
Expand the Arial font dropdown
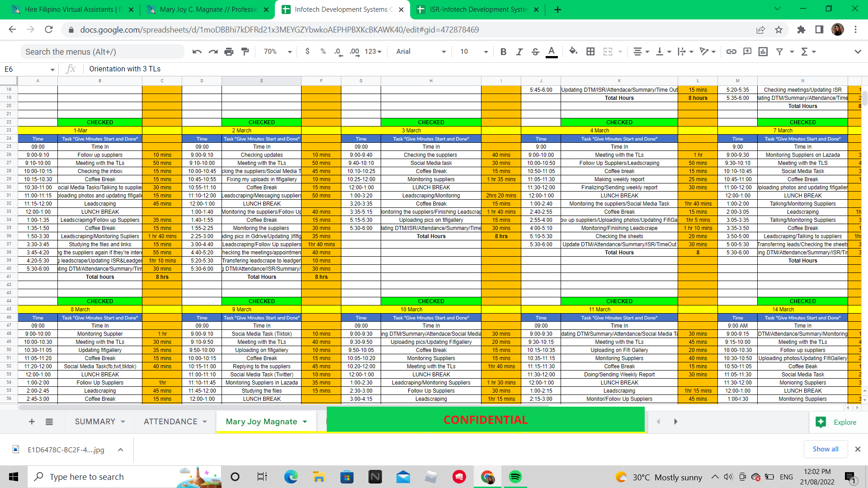(x=420, y=52)
